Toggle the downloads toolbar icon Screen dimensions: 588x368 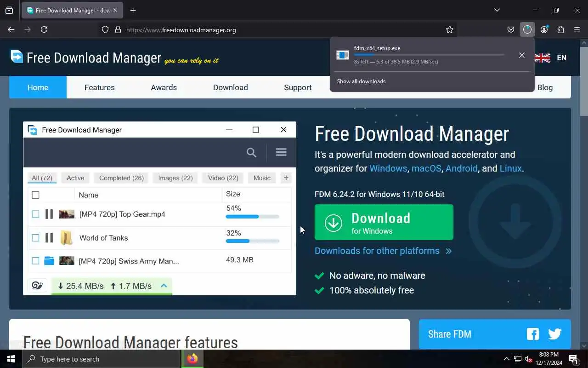click(x=527, y=29)
